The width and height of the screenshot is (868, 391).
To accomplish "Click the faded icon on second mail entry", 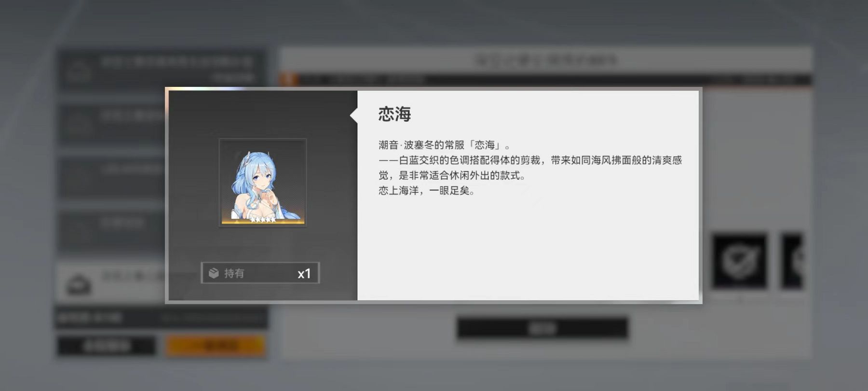I will 79,123.
